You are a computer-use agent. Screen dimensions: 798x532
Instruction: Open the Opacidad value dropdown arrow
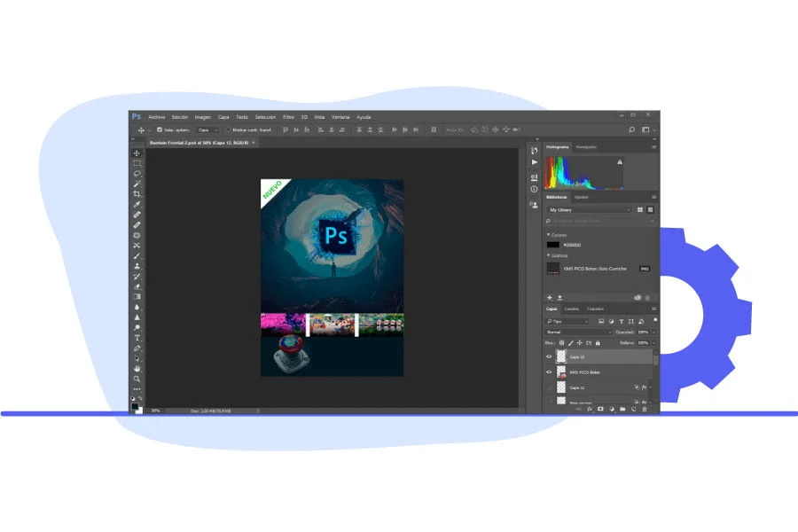tap(654, 332)
